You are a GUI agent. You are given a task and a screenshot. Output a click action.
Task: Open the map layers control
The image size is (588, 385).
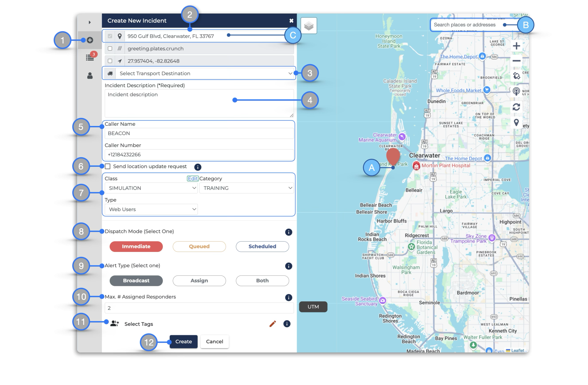coord(309,26)
